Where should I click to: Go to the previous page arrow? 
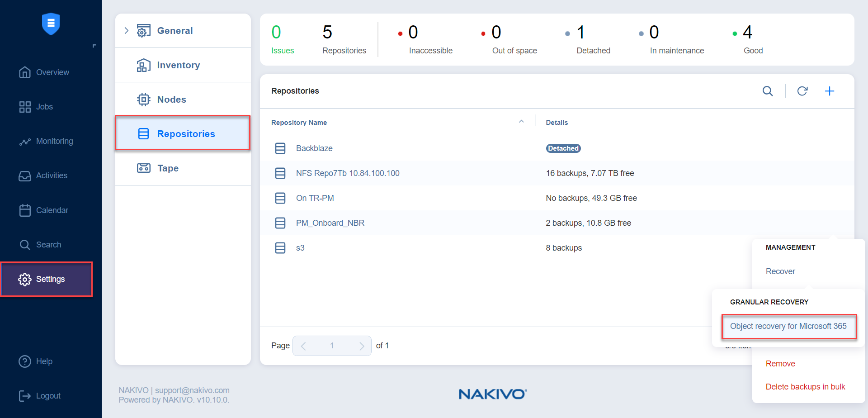coord(303,346)
